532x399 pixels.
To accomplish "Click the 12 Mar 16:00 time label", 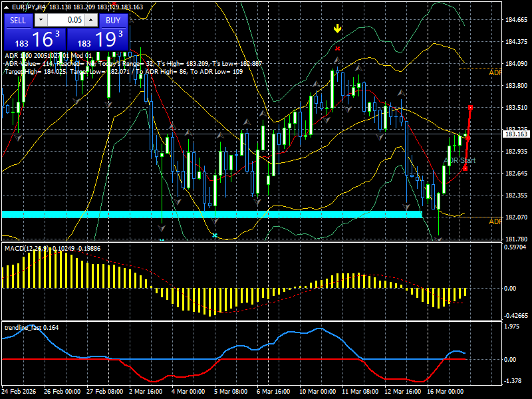I will 403,391.
